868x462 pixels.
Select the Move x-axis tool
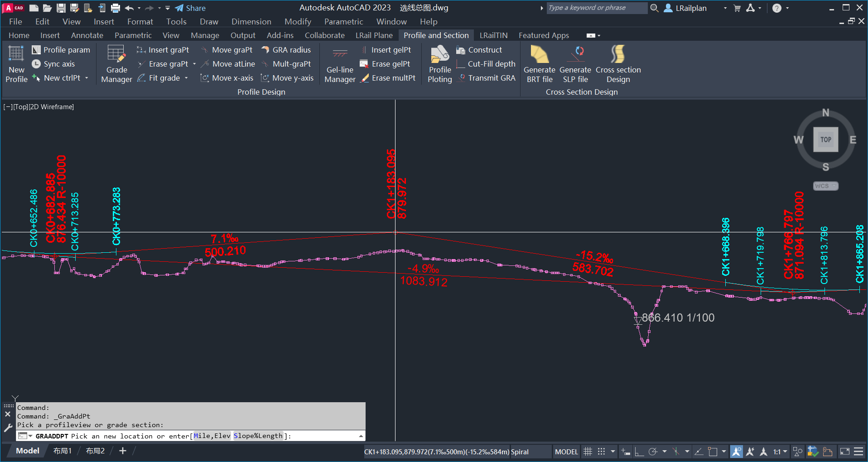coord(227,78)
